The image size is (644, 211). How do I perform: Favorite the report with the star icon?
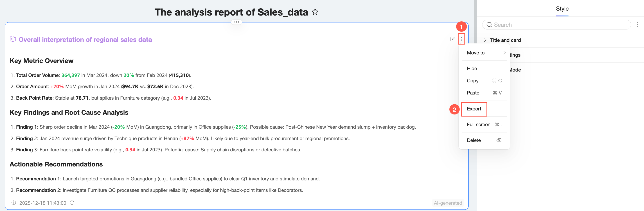click(315, 12)
